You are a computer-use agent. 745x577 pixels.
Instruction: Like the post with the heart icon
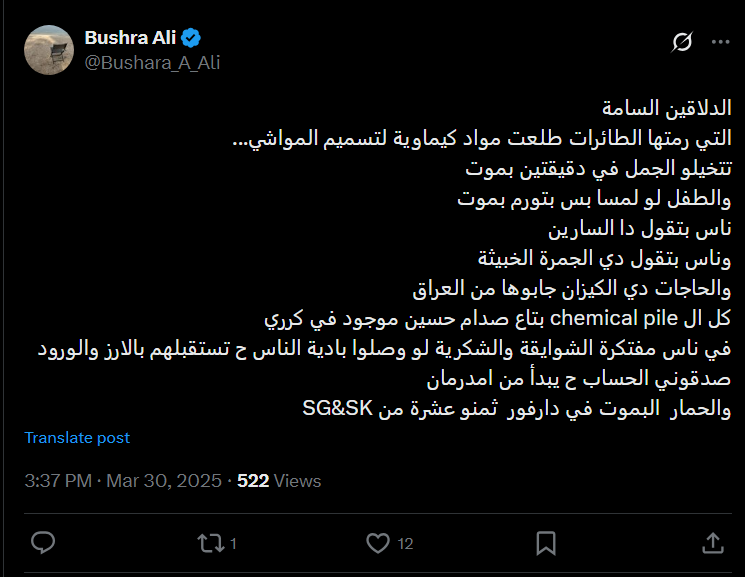tap(377, 543)
